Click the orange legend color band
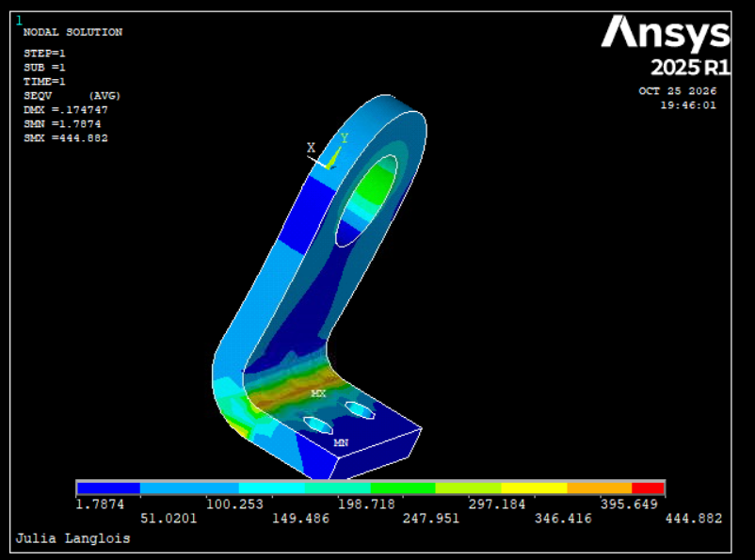Screen dimensions: 755x560 click(600, 488)
